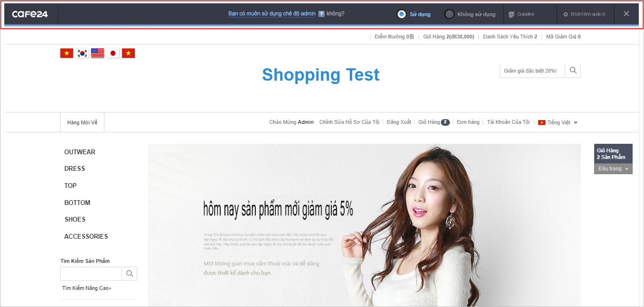Select the South Korean flag
The image size is (644, 307).
coord(83,53)
